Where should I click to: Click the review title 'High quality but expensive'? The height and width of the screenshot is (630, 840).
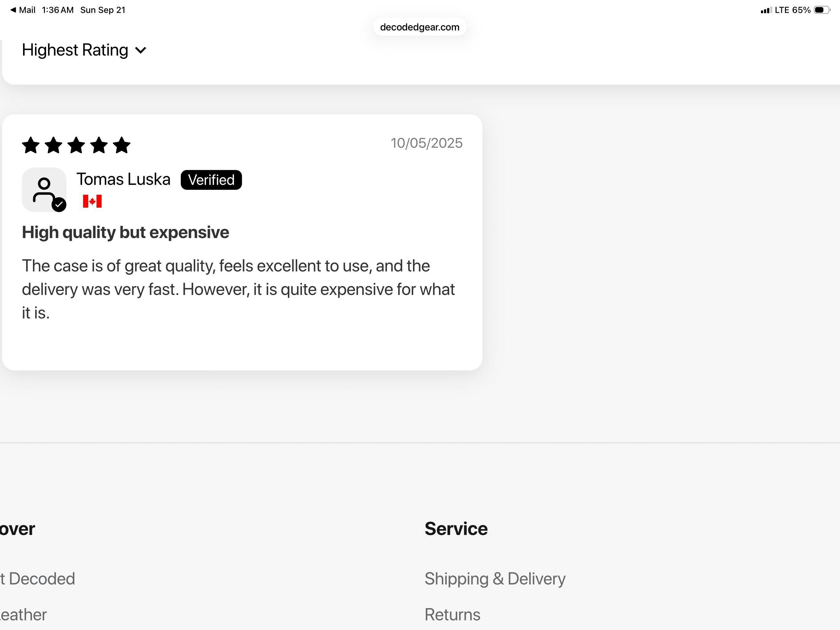point(125,232)
